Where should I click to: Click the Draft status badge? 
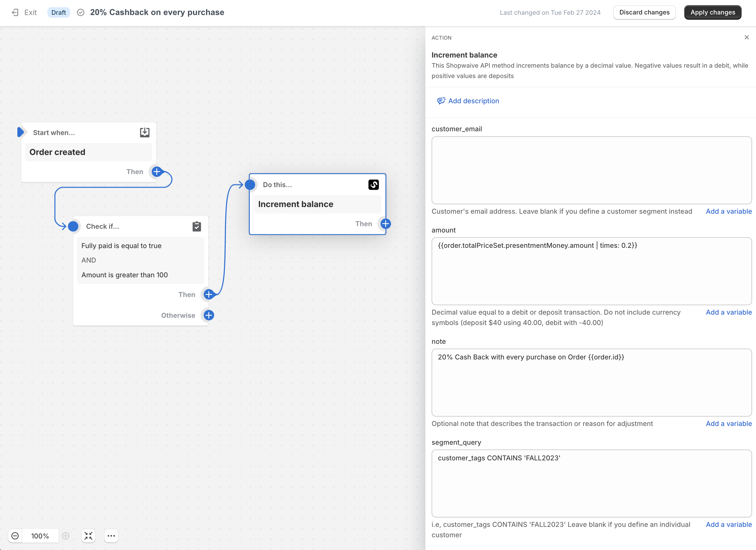(59, 12)
